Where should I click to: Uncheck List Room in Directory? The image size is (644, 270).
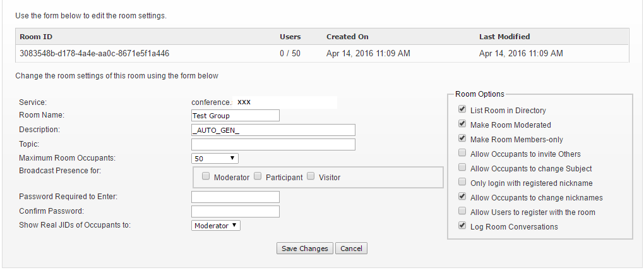click(x=462, y=109)
